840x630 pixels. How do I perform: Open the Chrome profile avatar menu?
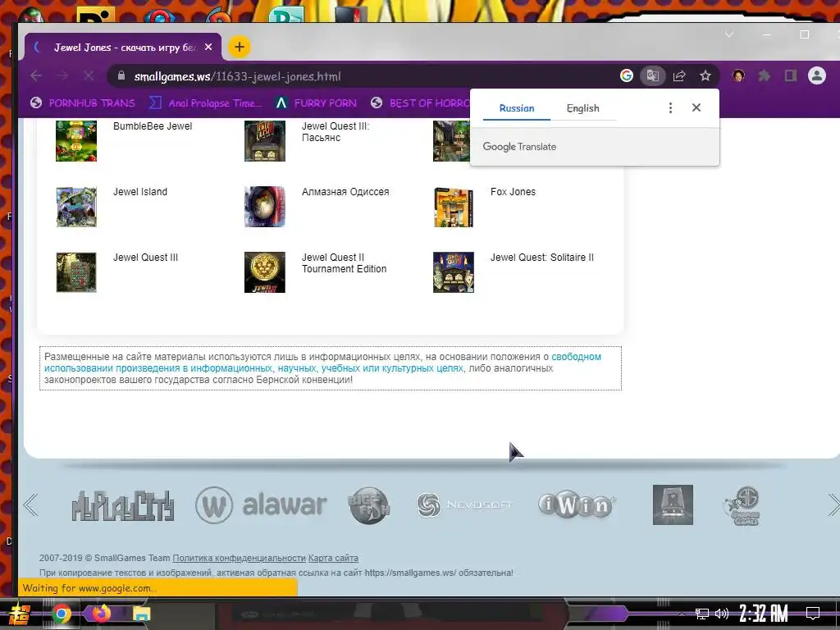(x=817, y=76)
